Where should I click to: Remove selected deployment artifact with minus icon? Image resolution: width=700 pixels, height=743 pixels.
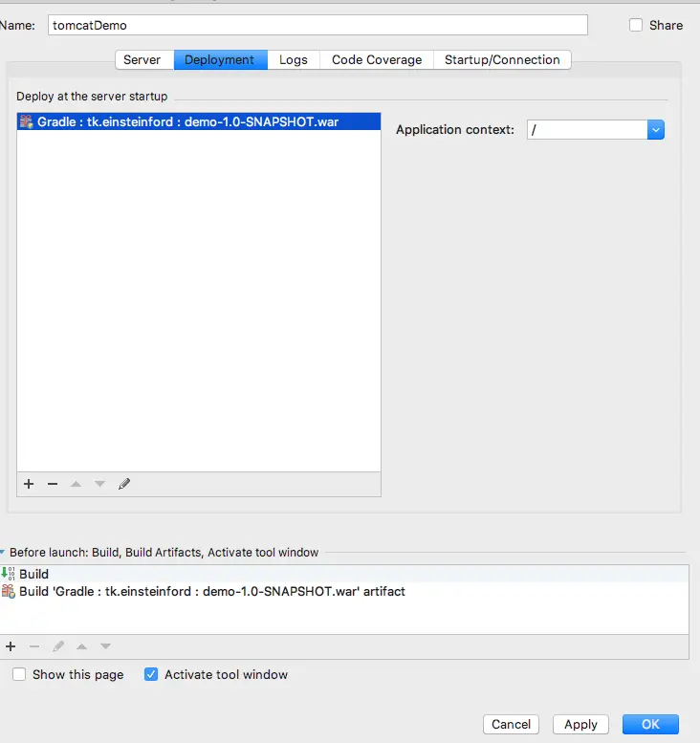53,484
